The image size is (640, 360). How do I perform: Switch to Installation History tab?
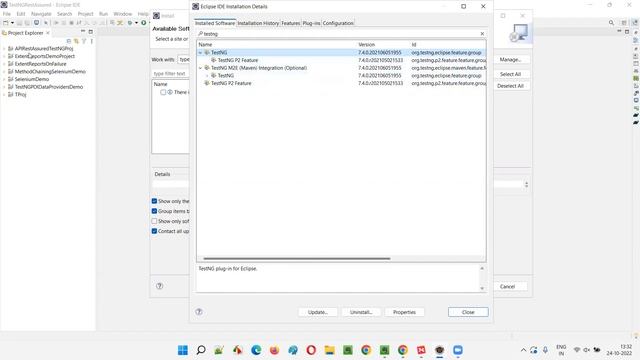coord(258,23)
